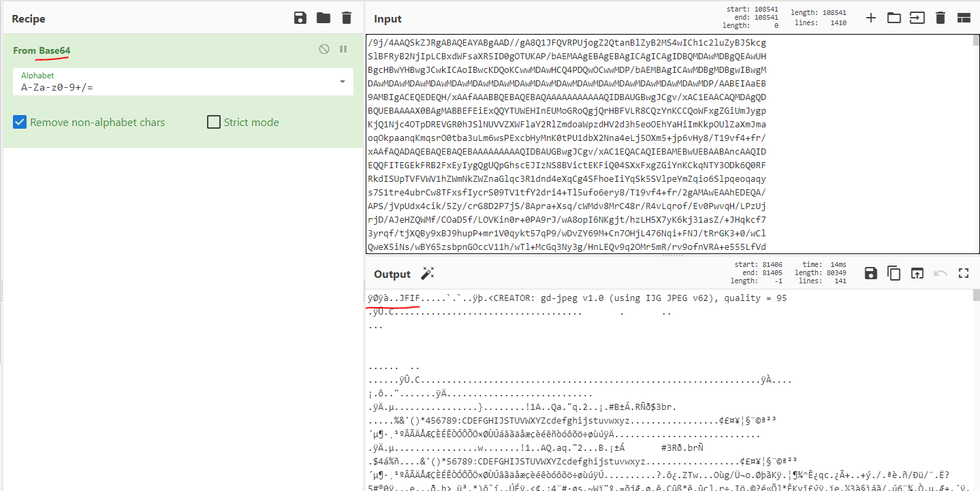Click the Output panel title
Image resolution: width=980 pixels, height=491 pixels.
[x=392, y=274]
